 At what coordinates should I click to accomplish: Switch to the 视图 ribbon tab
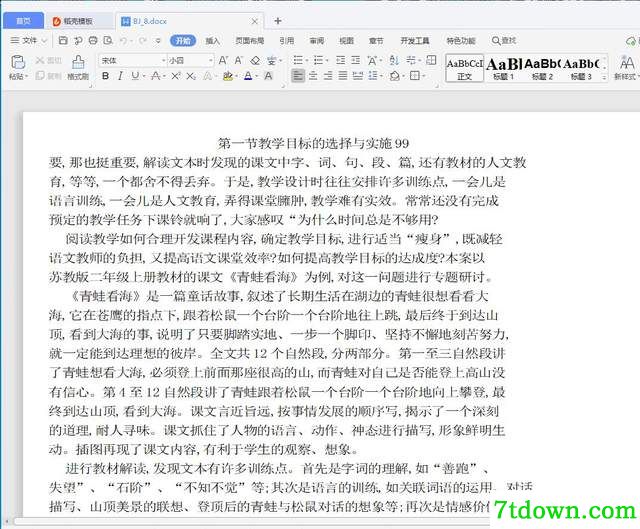coord(347,41)
